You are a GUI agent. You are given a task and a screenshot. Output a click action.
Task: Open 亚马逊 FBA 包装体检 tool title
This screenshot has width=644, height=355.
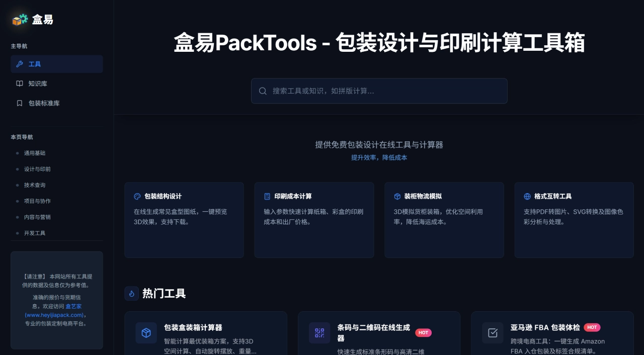[545, 327]
